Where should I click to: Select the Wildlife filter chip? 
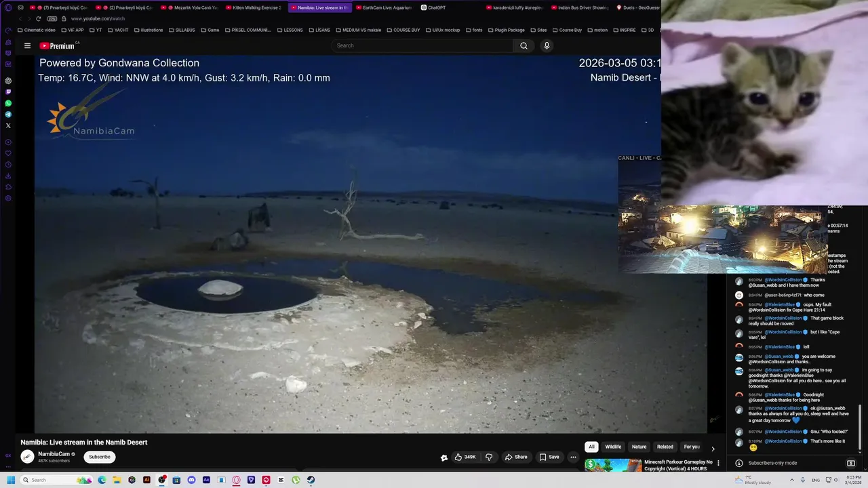pyautogui.click(x=613, y=447)
